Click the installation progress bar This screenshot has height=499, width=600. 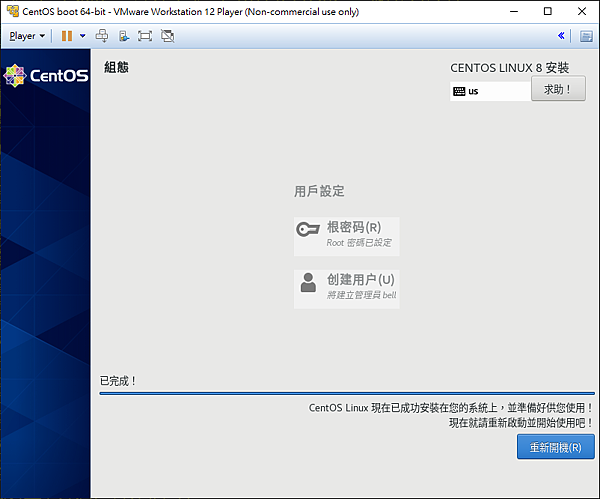(347, 393)
